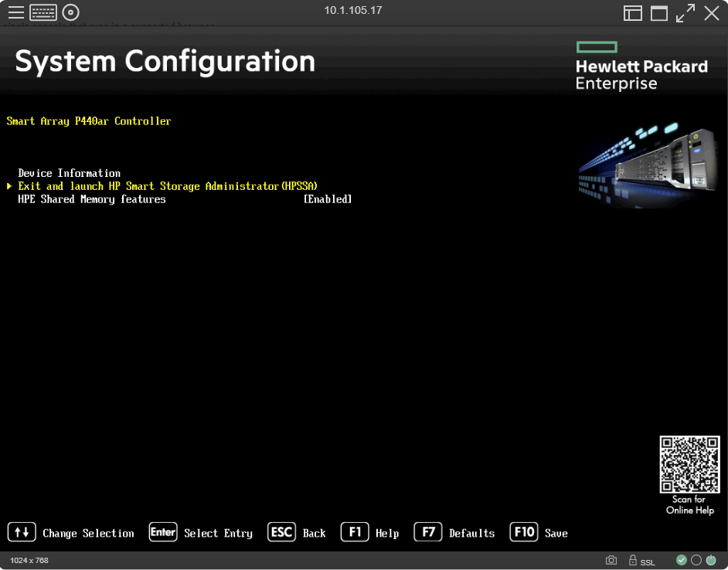This screenshot has height=570, width=728.
Task: Open the virtual keyboard menu
Action: pyautogui.click(x=43, y=12)
